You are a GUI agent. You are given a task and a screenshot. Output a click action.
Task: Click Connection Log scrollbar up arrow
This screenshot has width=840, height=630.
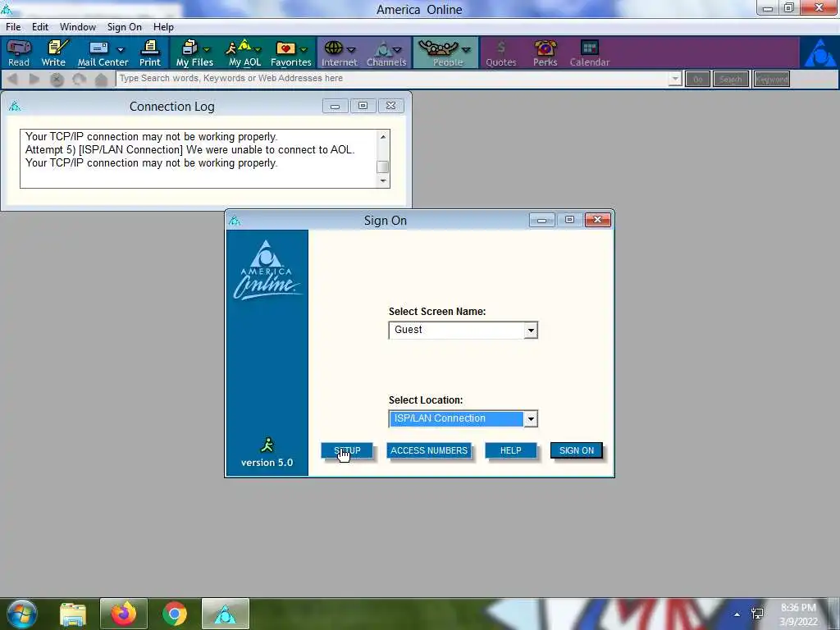click(x=382, y=137)
